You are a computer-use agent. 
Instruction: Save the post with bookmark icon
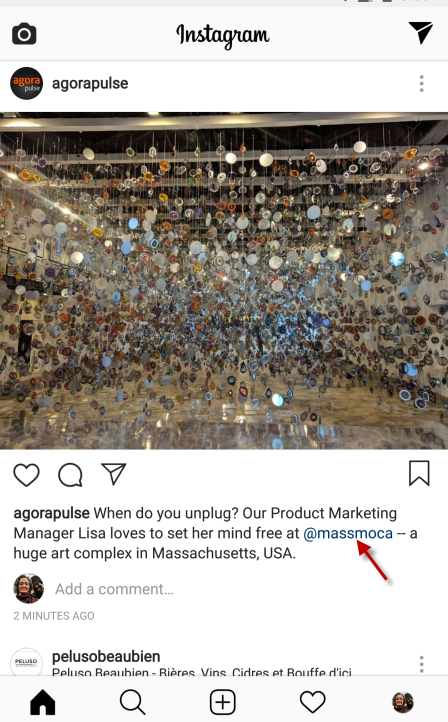click(419, 473)
